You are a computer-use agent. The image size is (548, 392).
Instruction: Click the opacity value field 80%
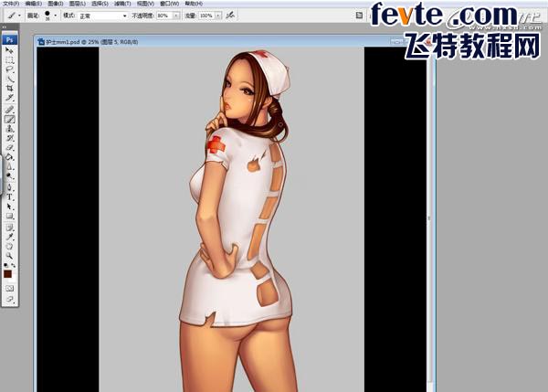[164, 16]
